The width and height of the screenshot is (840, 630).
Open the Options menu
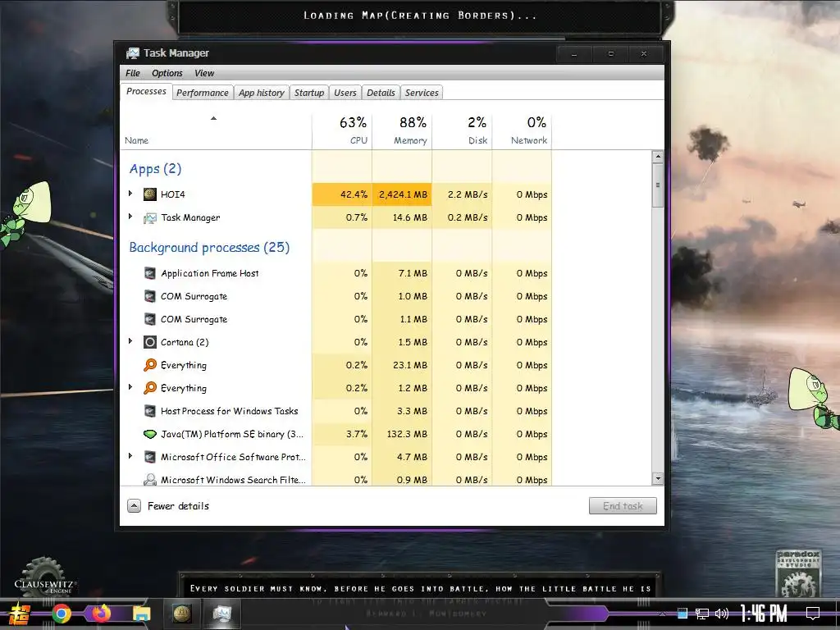point(167,73)
